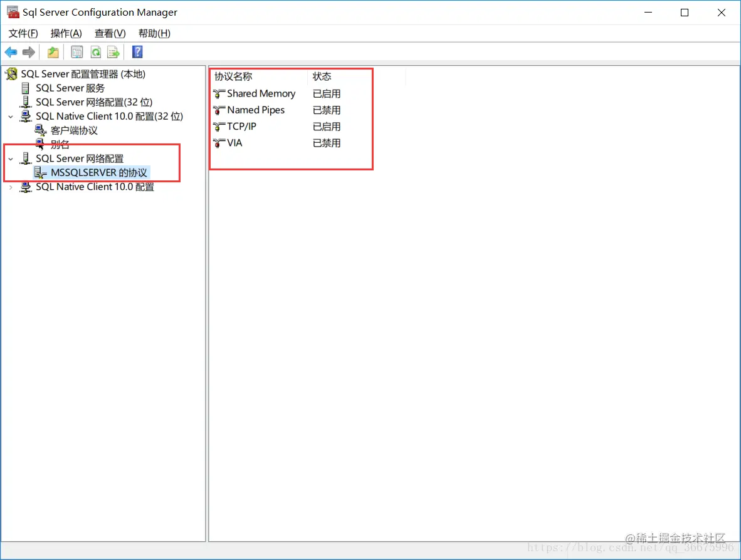741x560 pixels.
Task: Click the Back arrow toolbar icon
Action: [11, 52]
